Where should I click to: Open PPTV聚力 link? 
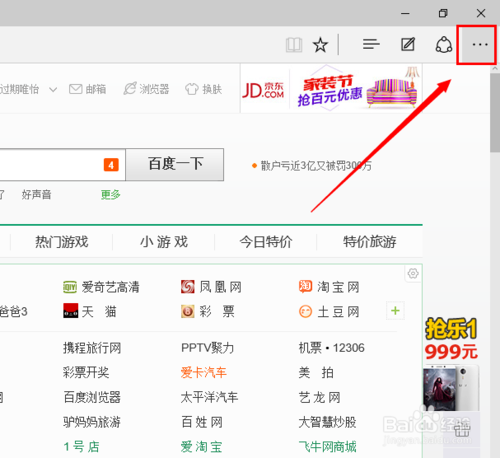pyautogui.click(x=207, y=348)
